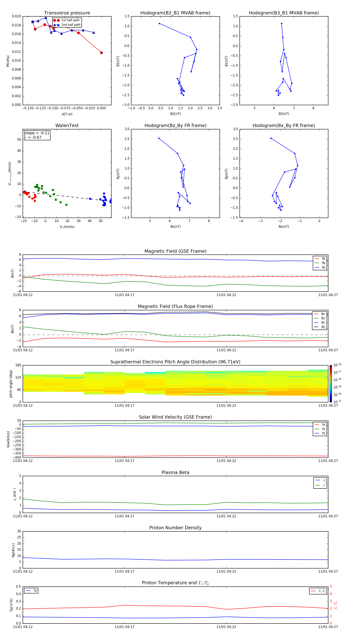This screenshot has width=351, height=644.
Task: Click the 'Bx(nT)' hodogram axis label
Action: coord(284,227)
